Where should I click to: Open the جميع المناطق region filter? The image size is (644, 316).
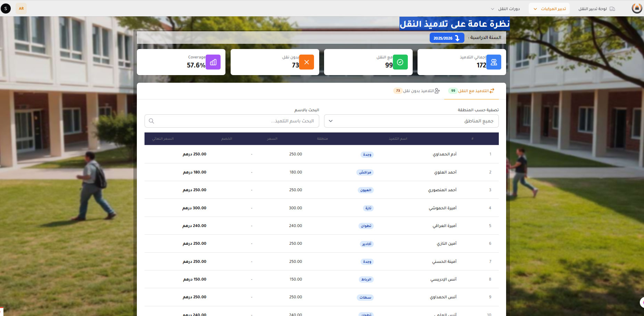pos(411,121)
